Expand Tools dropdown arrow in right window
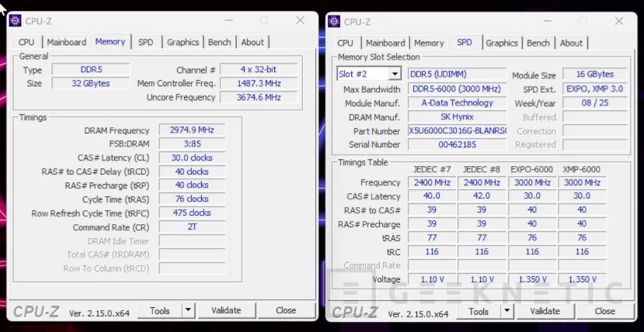The height and width of the screenshot is (332, 644). click(506, 311)
